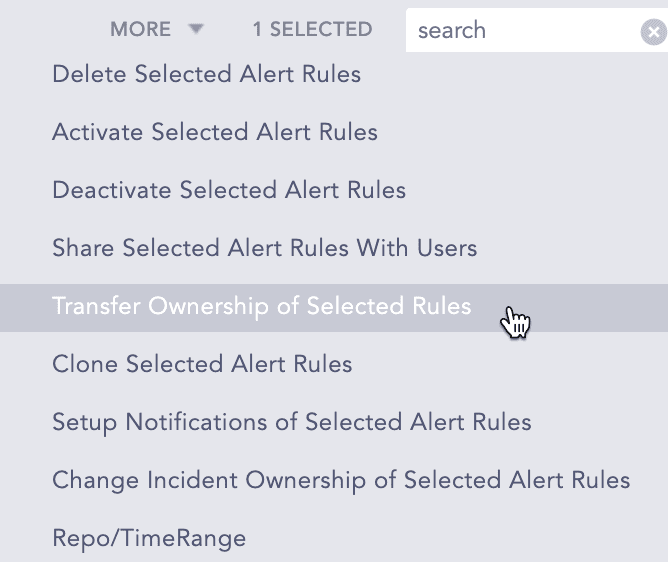Open Setup Notifications of Selected Alert Rules

coord(292,422)
